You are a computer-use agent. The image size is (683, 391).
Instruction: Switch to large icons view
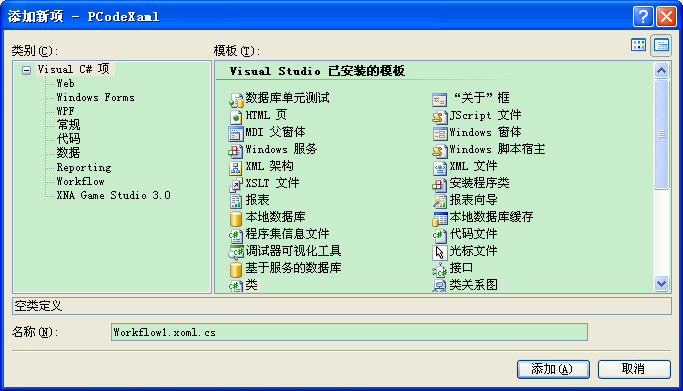tap(639, 45)
